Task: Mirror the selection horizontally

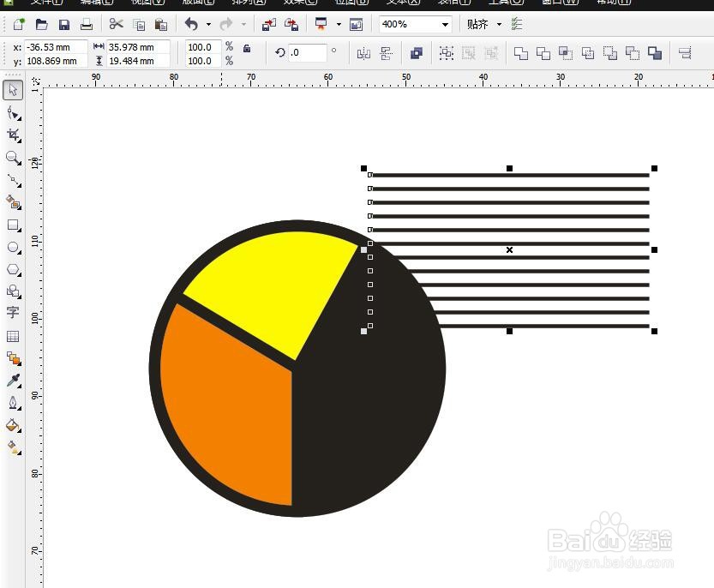Action: 363,54
